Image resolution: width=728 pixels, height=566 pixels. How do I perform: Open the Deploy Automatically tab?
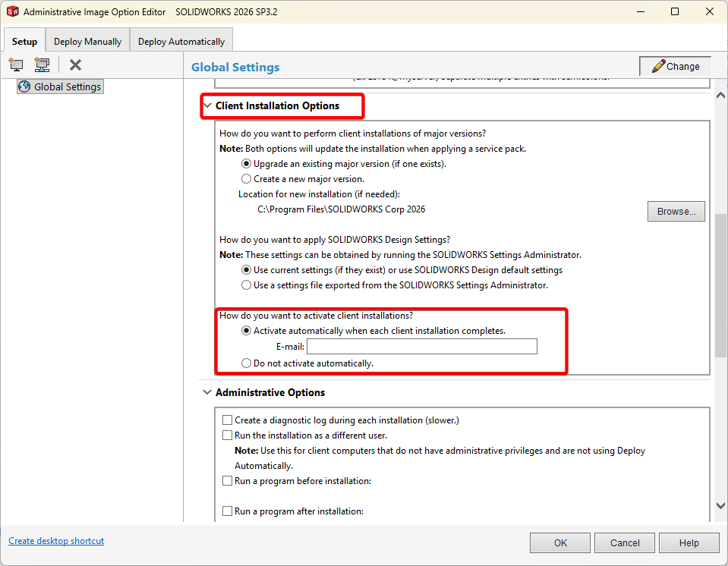tap(181, 42)
